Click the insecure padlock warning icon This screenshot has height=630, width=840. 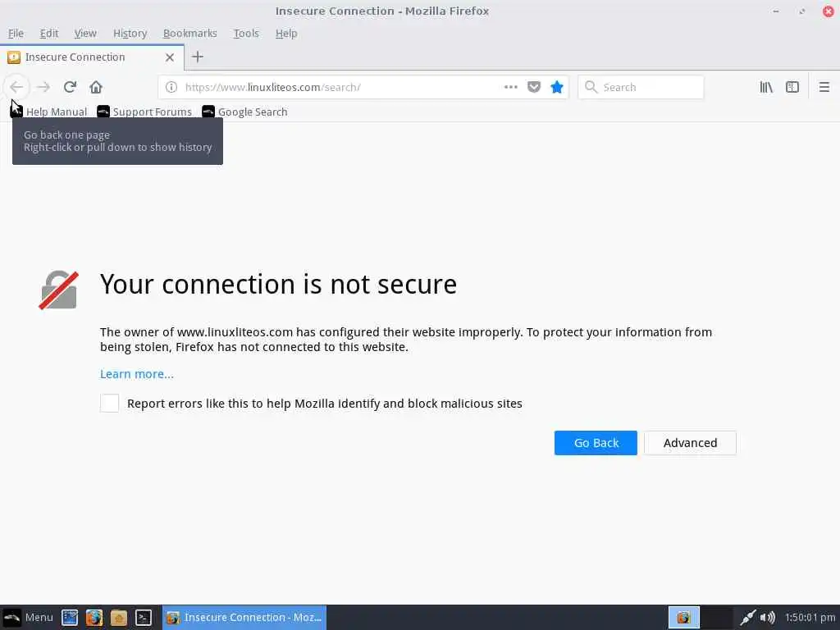pos(58,290)
